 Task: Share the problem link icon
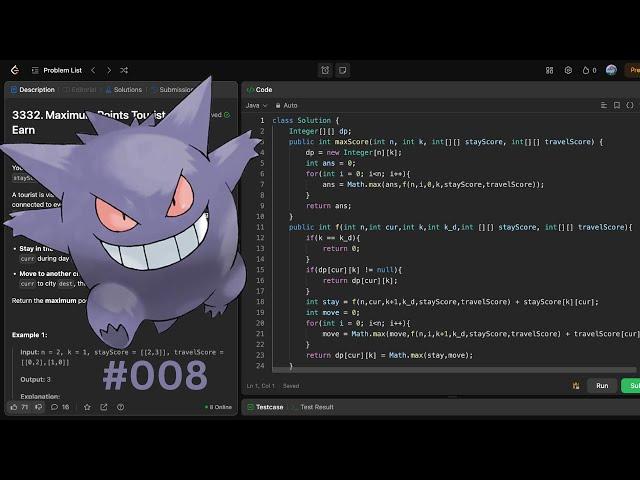tap(104, 407)
